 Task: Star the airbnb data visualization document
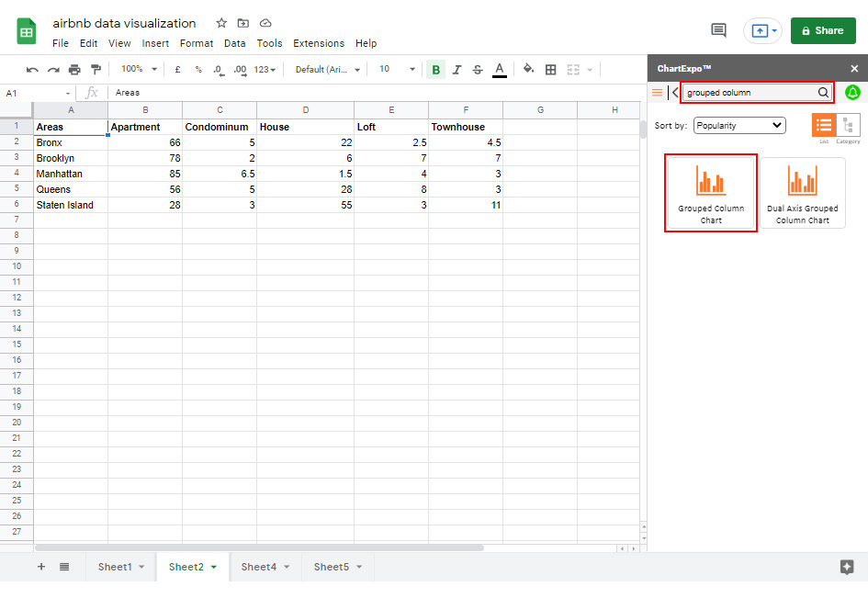pos(221,23)
